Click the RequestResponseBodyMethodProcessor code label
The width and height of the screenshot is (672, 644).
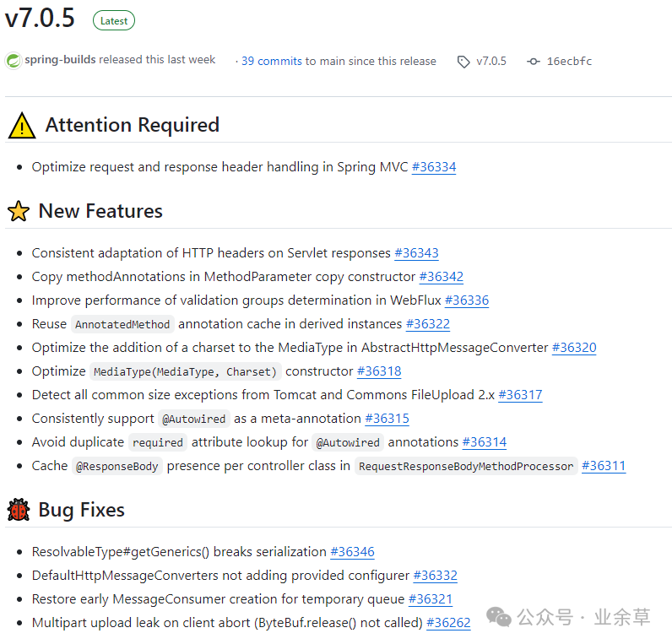coord(466,466)
